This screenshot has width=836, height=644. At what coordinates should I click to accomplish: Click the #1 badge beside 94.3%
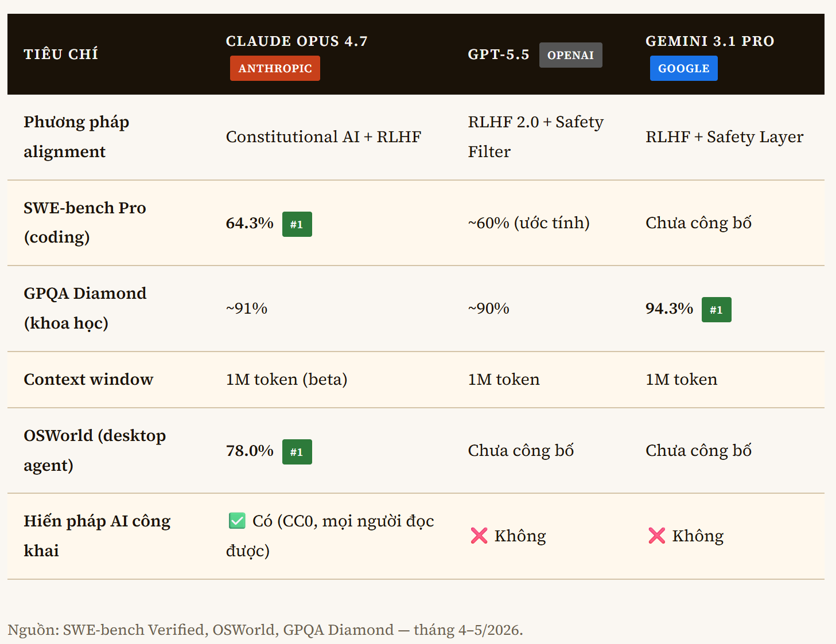pyautogui.click(x=716, y=310)
